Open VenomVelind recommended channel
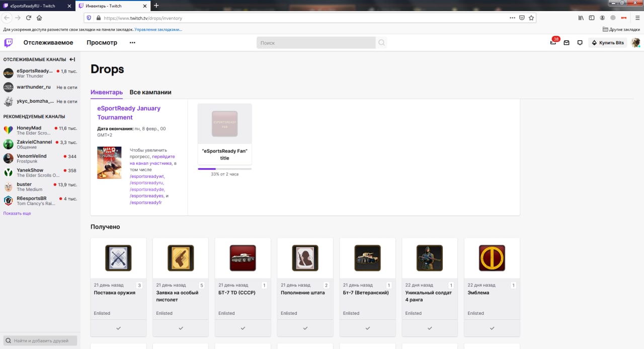 (40, 159)
